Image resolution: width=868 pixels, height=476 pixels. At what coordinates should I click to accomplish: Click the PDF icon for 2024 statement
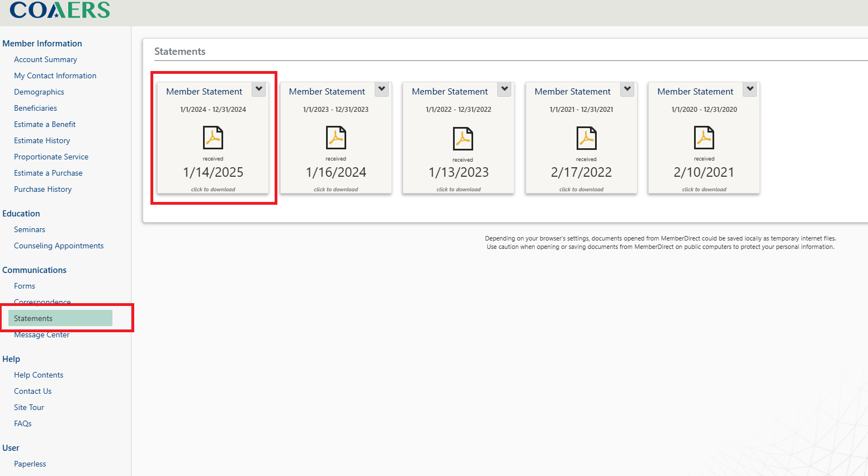213,138
